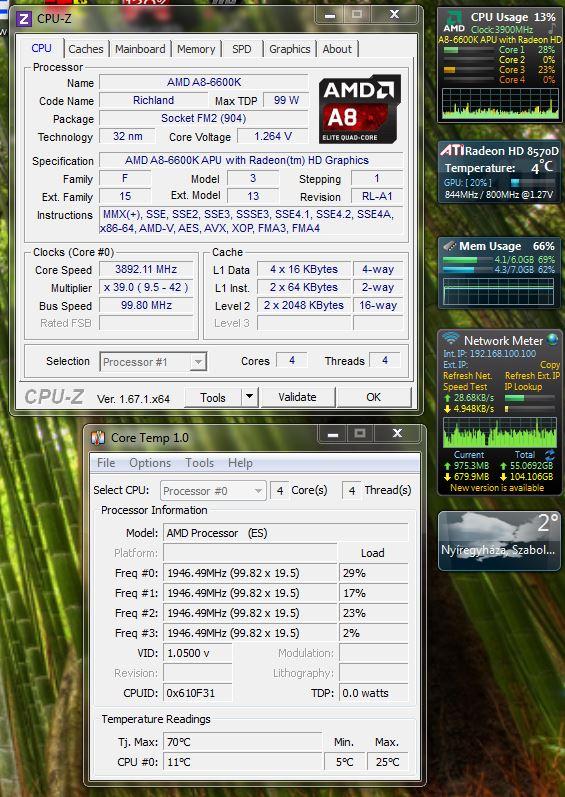Screen dimensions: 565x797
Task: Click the CPUID value 0x610F31
Action: pyautogui.click(x=198, y=693)
